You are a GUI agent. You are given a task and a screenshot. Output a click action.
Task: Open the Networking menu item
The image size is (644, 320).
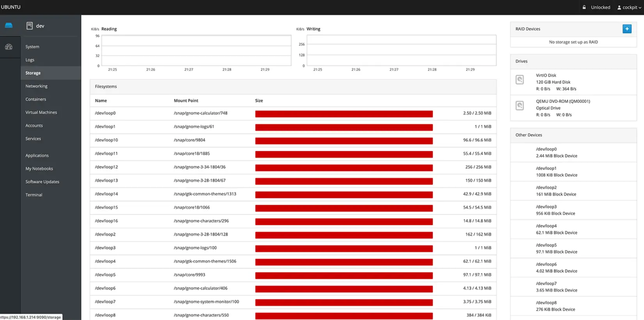pos(36,86)
